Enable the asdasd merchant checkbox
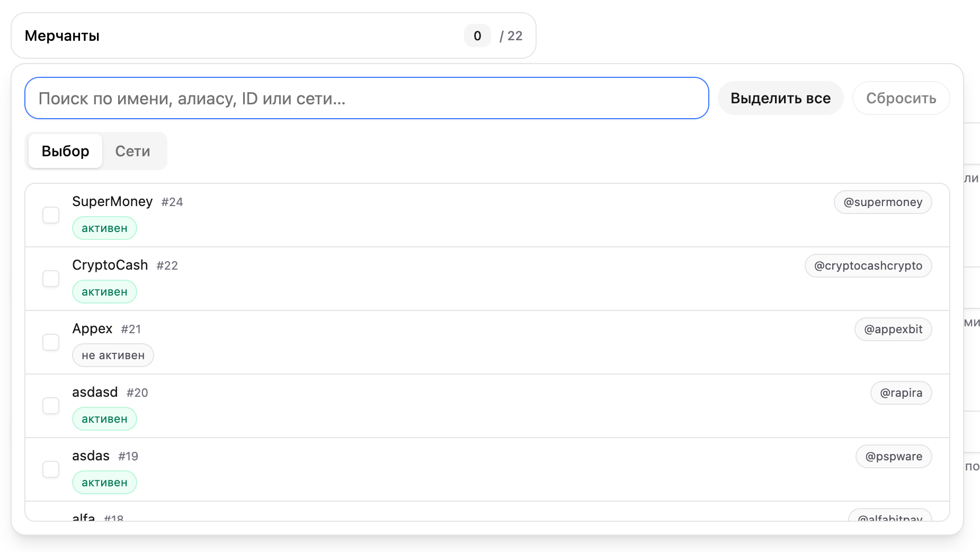 [x=51, y=406]
